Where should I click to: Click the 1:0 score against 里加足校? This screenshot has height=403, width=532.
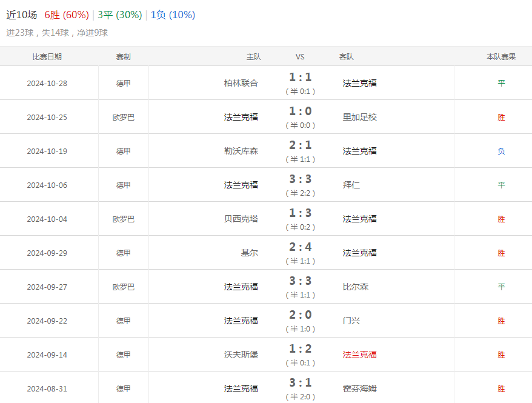click(x=301, y=111)
